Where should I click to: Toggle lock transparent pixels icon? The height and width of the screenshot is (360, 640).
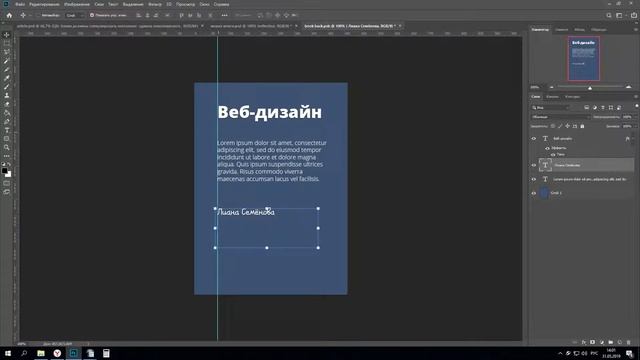tap(553, 127)
